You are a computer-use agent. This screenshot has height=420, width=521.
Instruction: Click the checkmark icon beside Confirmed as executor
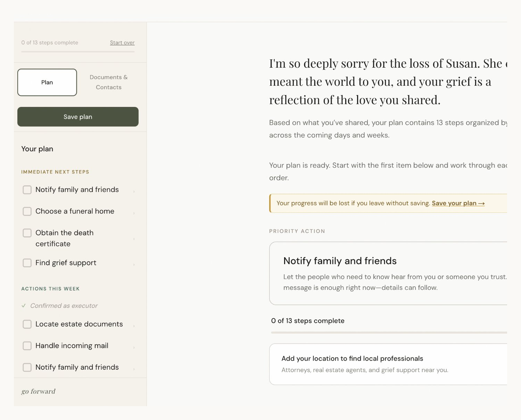click(x=24, y=306)
